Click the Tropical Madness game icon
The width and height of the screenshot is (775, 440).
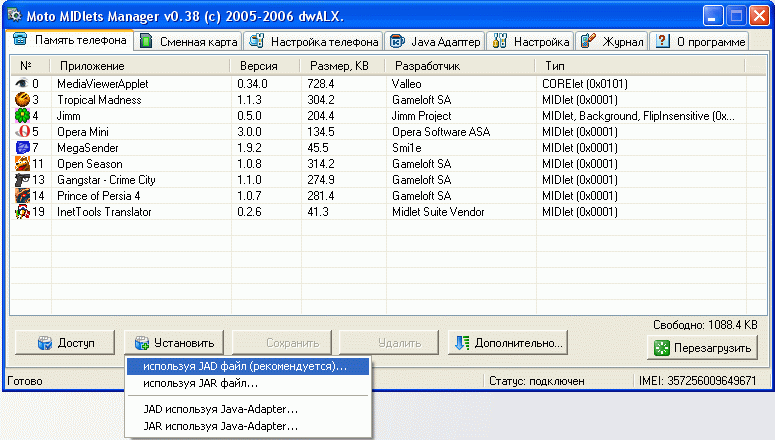[x=22, y=100]
